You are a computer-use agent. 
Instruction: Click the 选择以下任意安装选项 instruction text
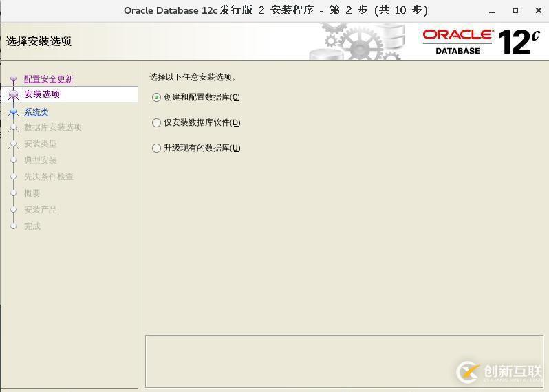click(193, 77)
